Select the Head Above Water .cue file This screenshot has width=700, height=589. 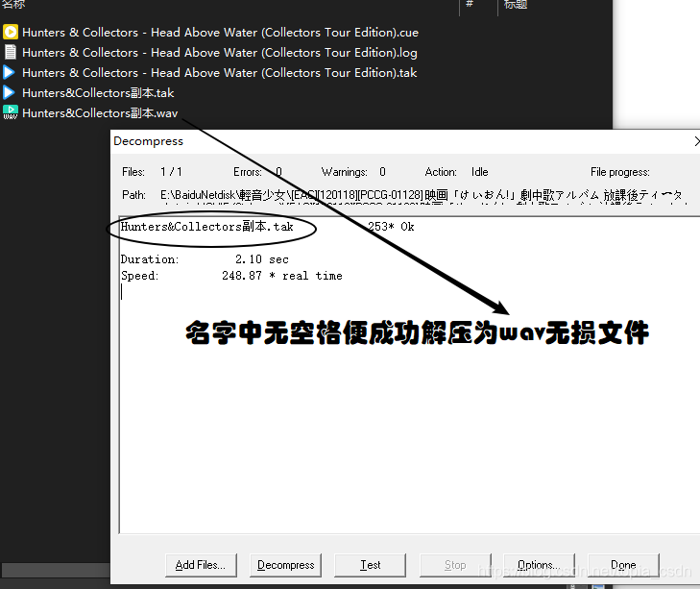click(x=220, y=33)
